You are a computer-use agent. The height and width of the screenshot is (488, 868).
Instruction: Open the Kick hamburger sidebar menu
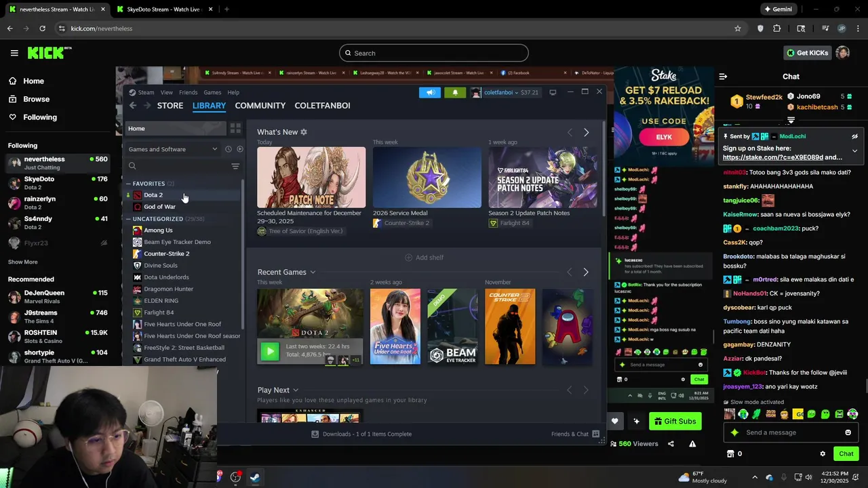pyautogui.click(x=14, y=53)
